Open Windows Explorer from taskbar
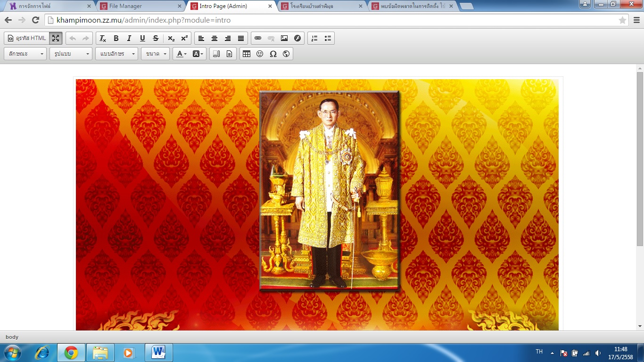The height and width of the screenshot is (362, 644). (100, 353)
